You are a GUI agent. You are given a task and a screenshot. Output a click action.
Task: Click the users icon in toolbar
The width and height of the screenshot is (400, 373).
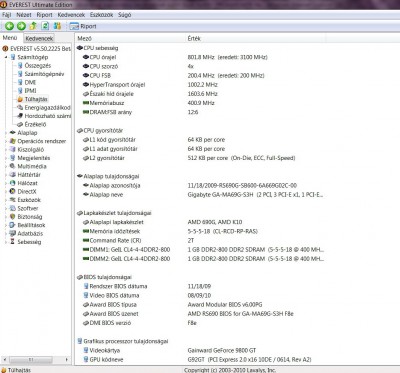[57, 26]
